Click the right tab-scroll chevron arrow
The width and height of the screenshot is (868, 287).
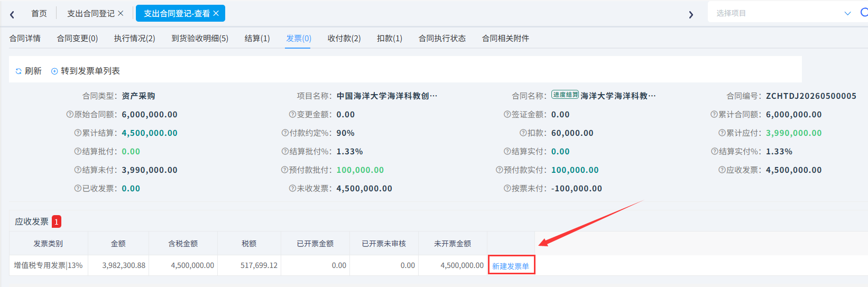point(691,14)
